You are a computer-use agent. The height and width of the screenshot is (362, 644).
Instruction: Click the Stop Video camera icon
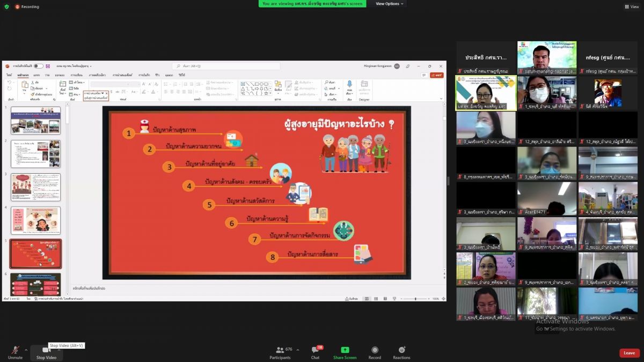click(46, 350)
